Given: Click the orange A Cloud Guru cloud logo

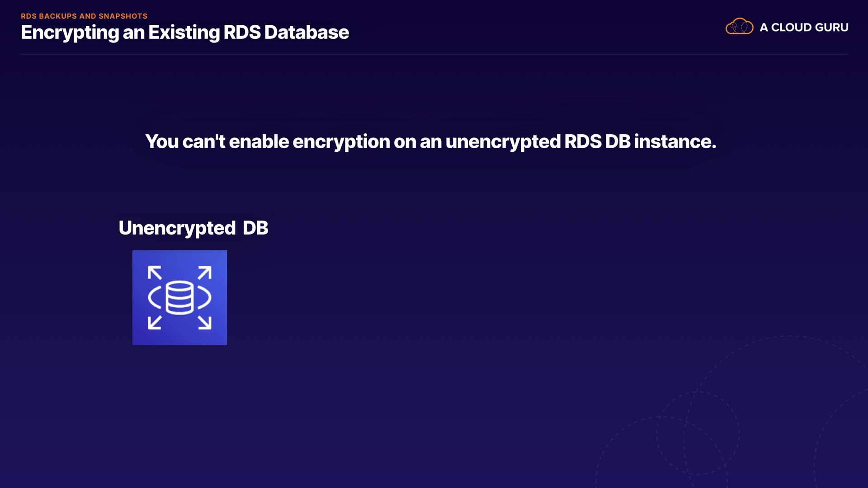Looking at the screenshot, I should point(739,27).
